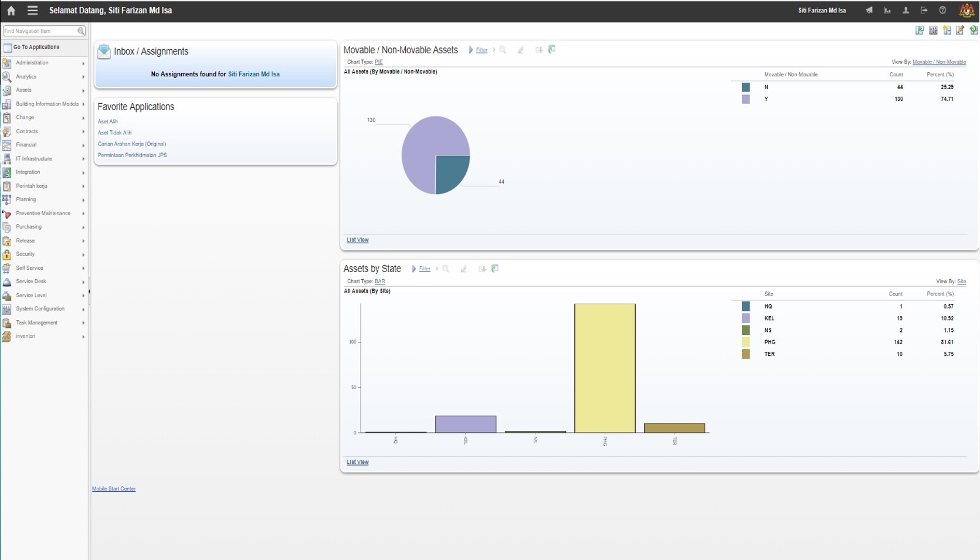Click the Home icon in the top bar

click(11, 11)
